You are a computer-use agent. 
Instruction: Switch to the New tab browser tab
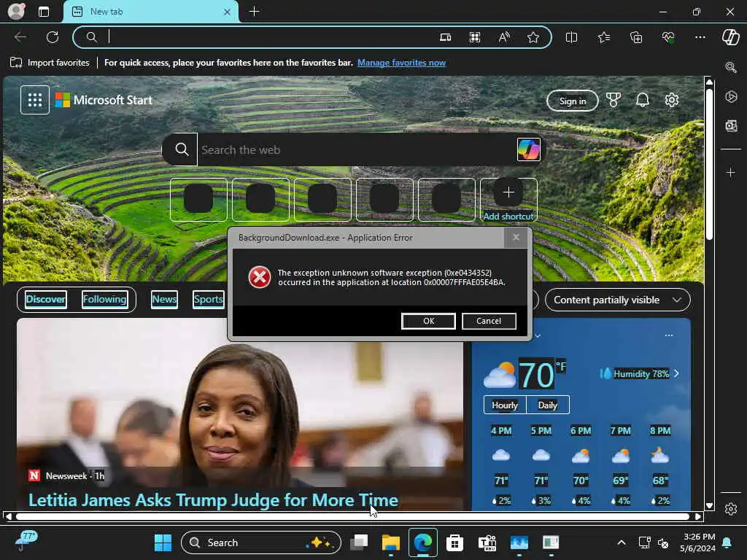[151, 12]
